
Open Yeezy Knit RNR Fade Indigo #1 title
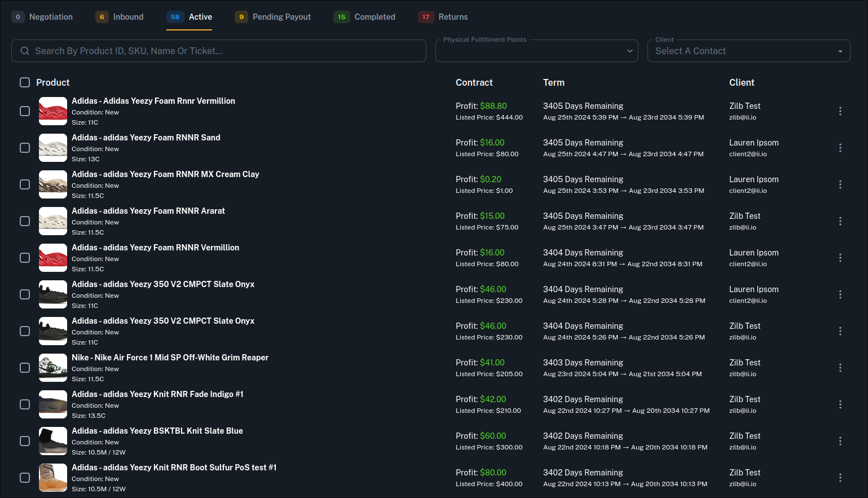pyautogui.click(x=157, y=394)
